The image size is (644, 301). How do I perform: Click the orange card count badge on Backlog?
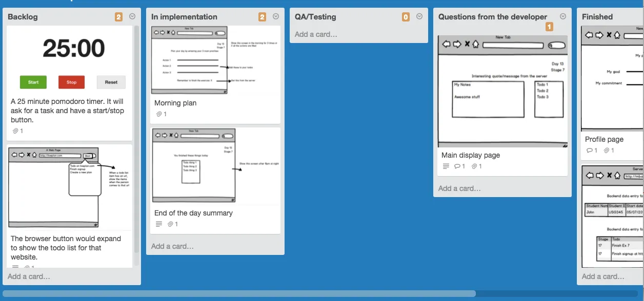[x=118, y=16]
